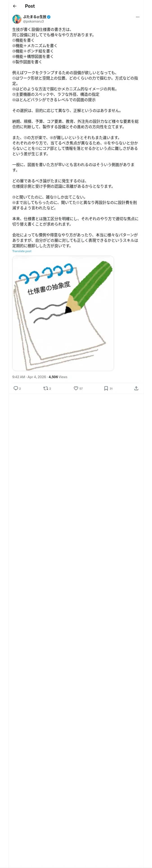
Task: Open the three-dot more options menu
Action: click(x=138, y=17)
